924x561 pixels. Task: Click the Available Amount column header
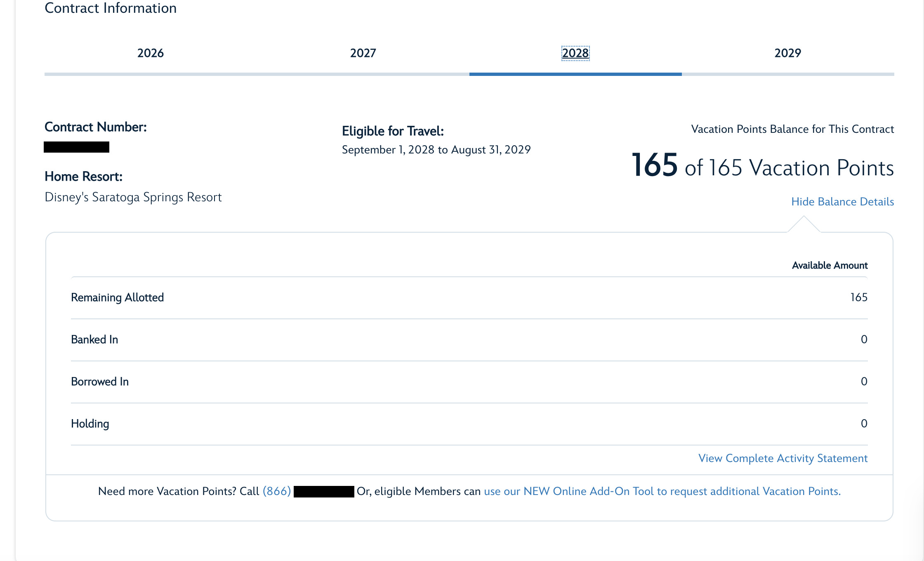point(830,265)
